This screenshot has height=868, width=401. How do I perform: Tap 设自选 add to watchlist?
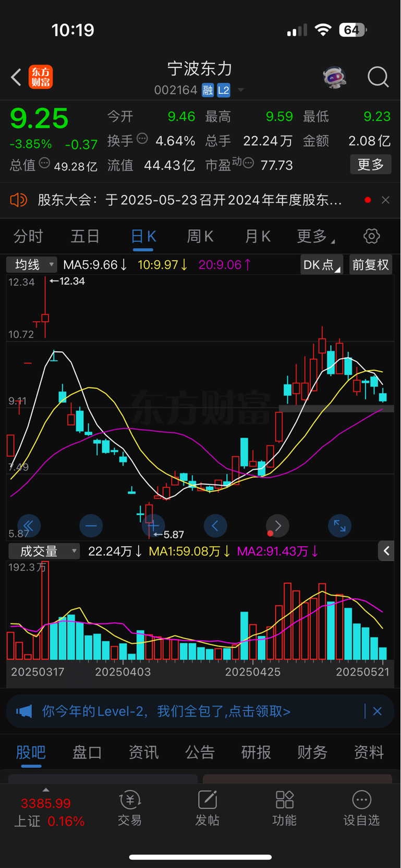coord(361,809)
